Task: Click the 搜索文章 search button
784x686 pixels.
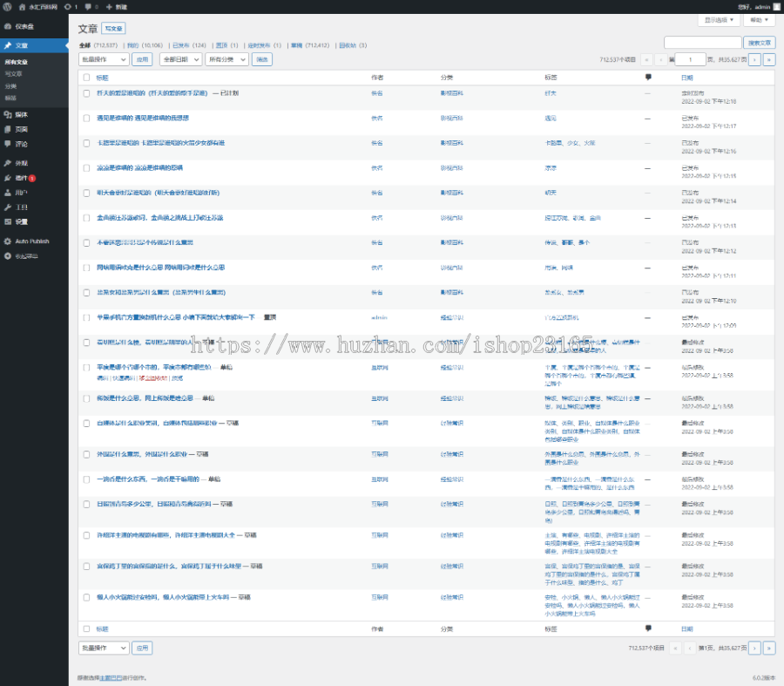Action: click(x=759, y=43)
